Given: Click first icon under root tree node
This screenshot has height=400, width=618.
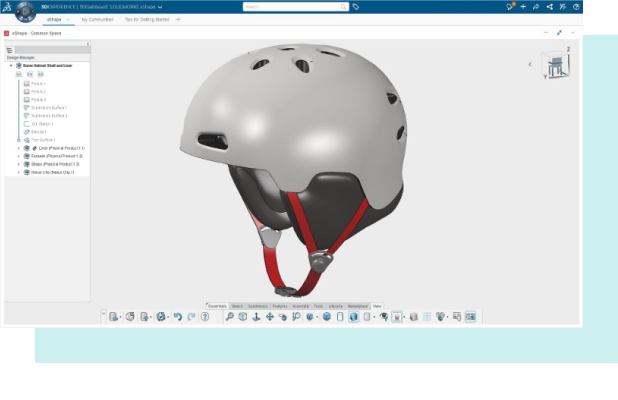Looking at the screenshot, I should (x=19, y=74).
